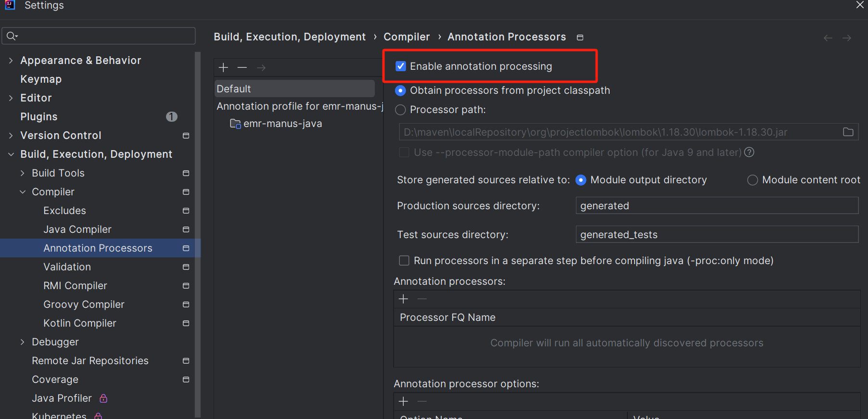The image size is (868, 419).
Task: Select the Processor path radio button
Action: [x=400, y=110]
